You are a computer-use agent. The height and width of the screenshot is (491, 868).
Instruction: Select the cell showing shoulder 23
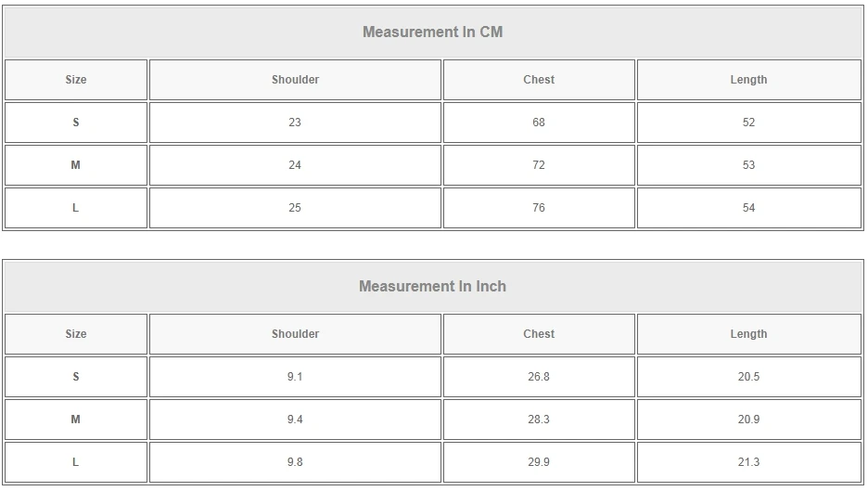pos(295,123)
